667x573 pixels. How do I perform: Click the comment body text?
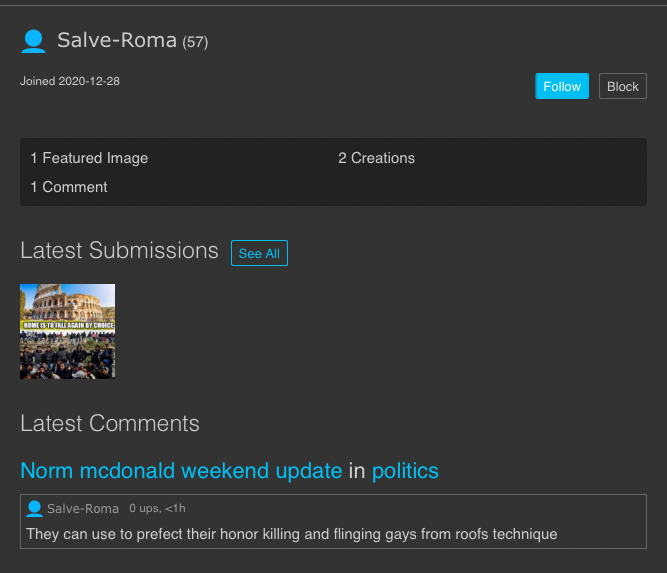[x=291, y=534]
